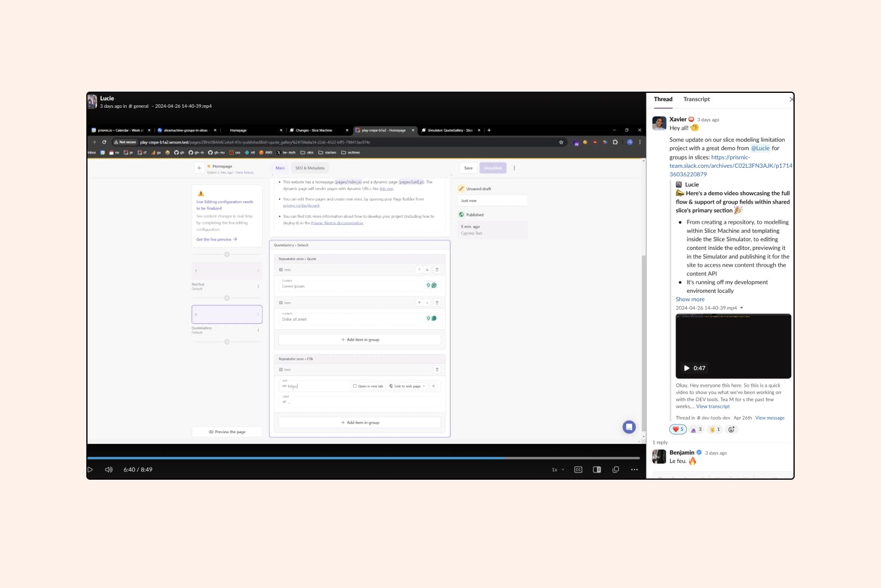
Task: Open the blue chat bubble in the recording
Action: (629, 427)
